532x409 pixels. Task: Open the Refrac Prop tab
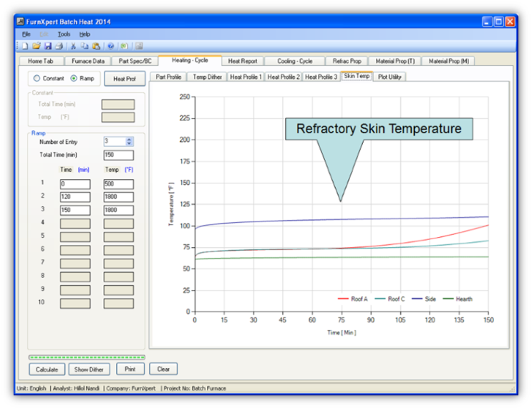click(347, 61)
